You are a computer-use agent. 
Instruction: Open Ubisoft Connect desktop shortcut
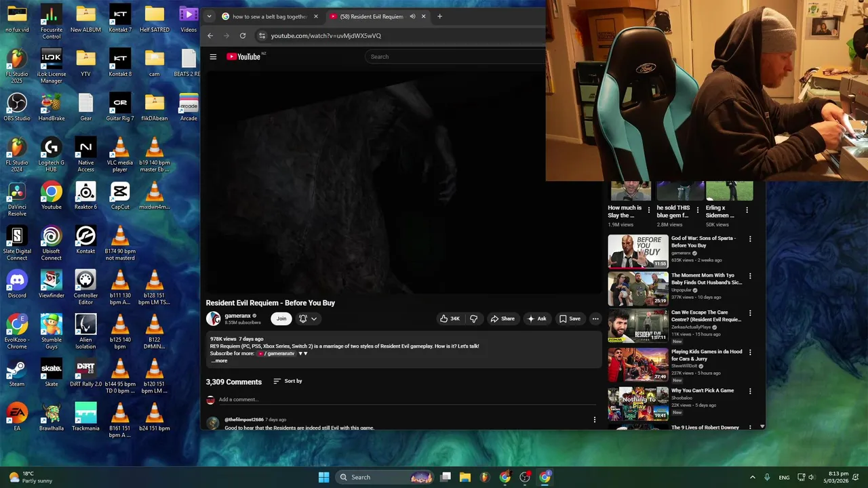tap(52, 243)
